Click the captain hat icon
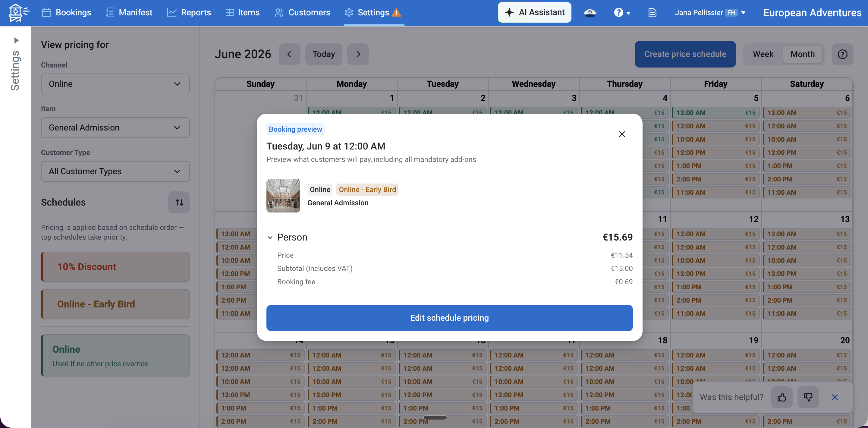The width and height of the screenshot is (868, 428). pos(590,13)
